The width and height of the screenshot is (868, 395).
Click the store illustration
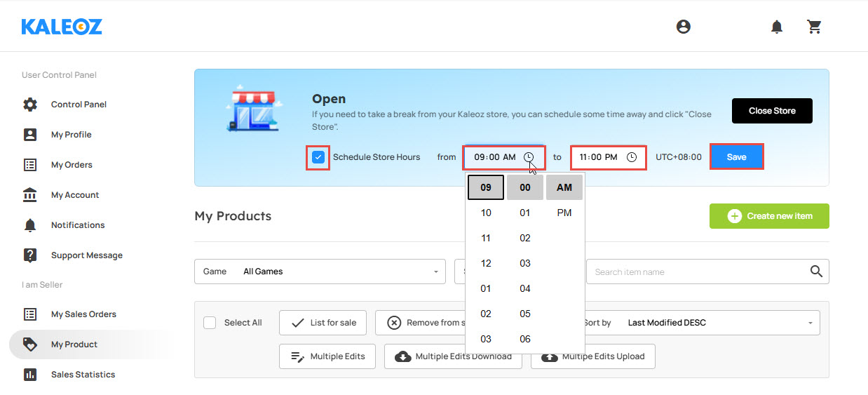pyautogui.click(x=253, y=109)
